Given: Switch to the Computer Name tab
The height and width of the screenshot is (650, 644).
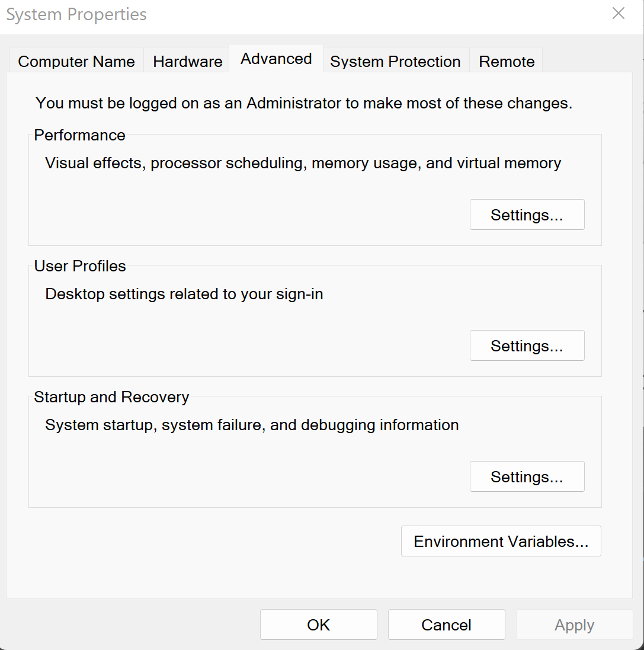Looking at the screenshot, I should tap(76, 61).
